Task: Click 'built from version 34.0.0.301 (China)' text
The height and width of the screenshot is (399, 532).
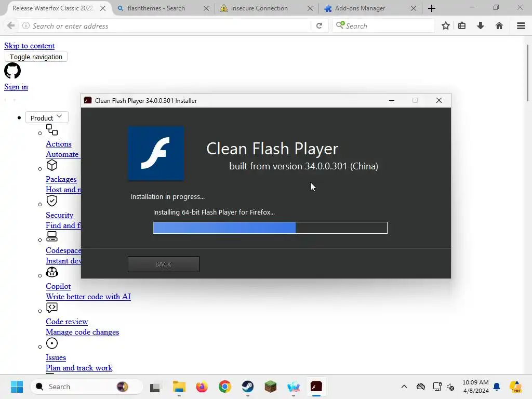Action: click(303, 166)
